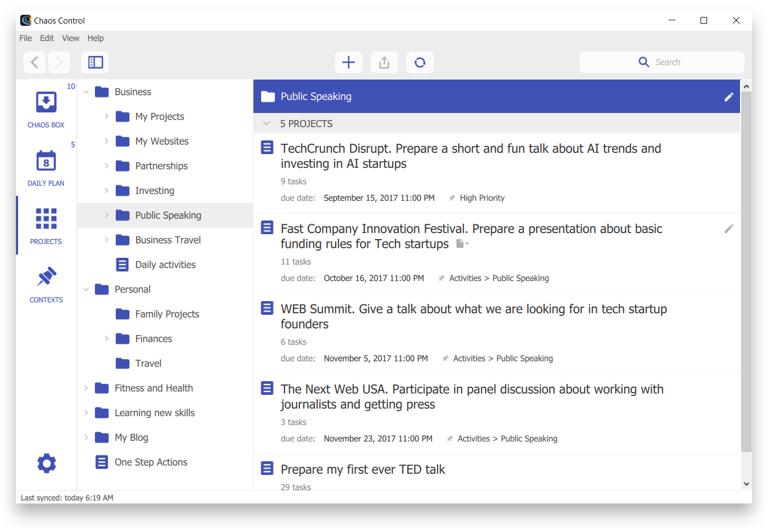Expand the Fitness and Health folder

coord(86,388)
